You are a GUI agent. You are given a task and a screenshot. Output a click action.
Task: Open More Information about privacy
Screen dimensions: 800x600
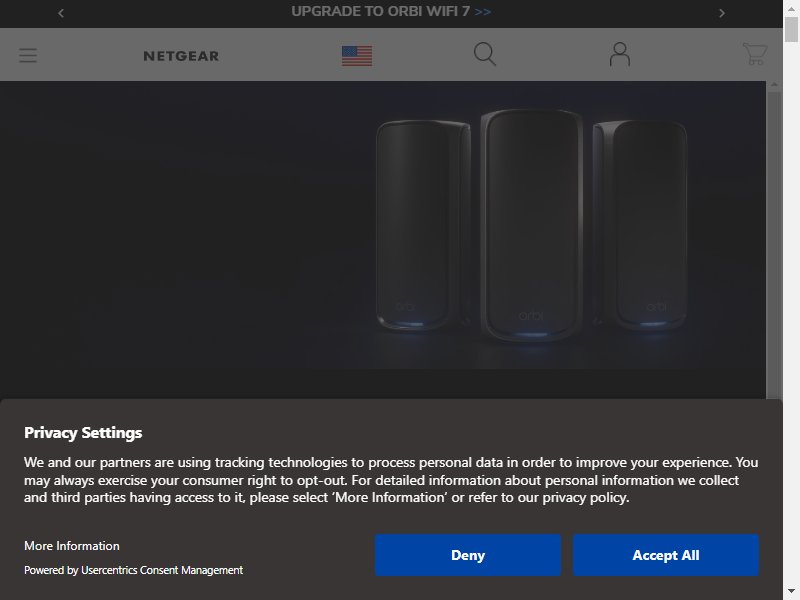pyautogui.click(x=72, y=546)
